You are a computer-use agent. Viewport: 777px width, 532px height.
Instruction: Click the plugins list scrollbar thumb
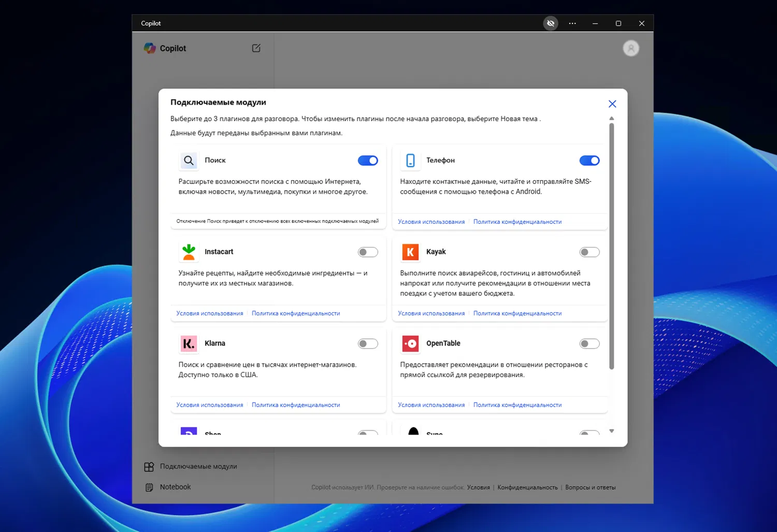coord(612,246)
